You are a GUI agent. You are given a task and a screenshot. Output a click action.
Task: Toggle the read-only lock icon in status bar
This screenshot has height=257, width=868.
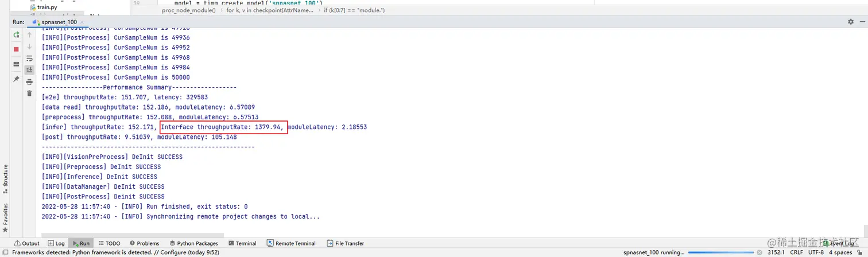pyautogui.click(x=861, y=252)
